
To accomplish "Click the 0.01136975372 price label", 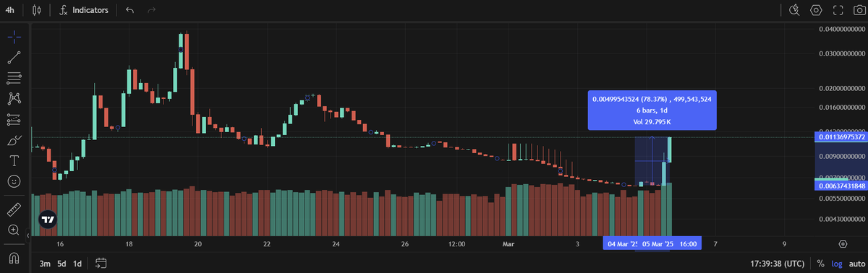I will (841, 136).
